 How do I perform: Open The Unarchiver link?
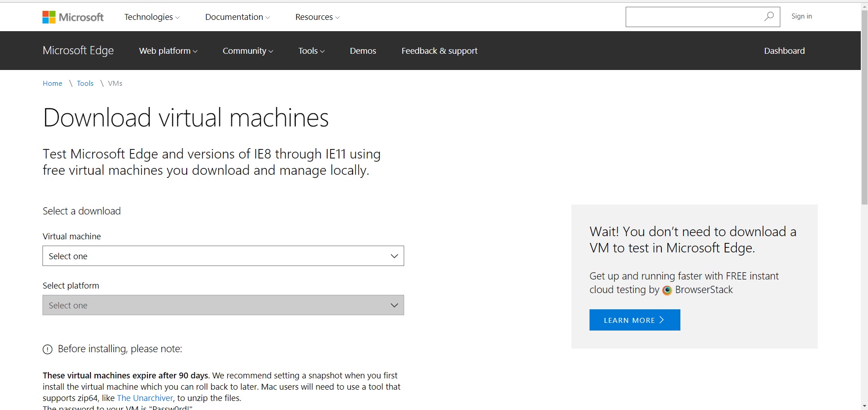(145, 398)
